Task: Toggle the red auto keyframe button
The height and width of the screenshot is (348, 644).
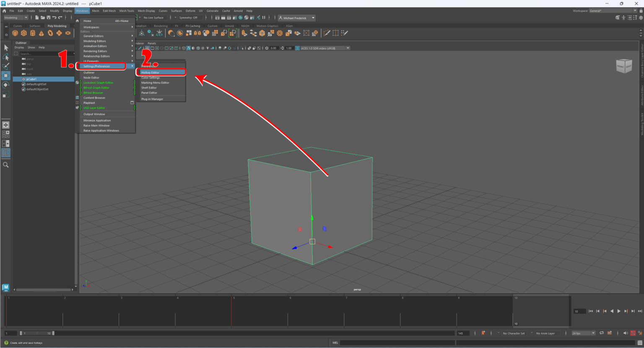Action: (x=633, y=333)
